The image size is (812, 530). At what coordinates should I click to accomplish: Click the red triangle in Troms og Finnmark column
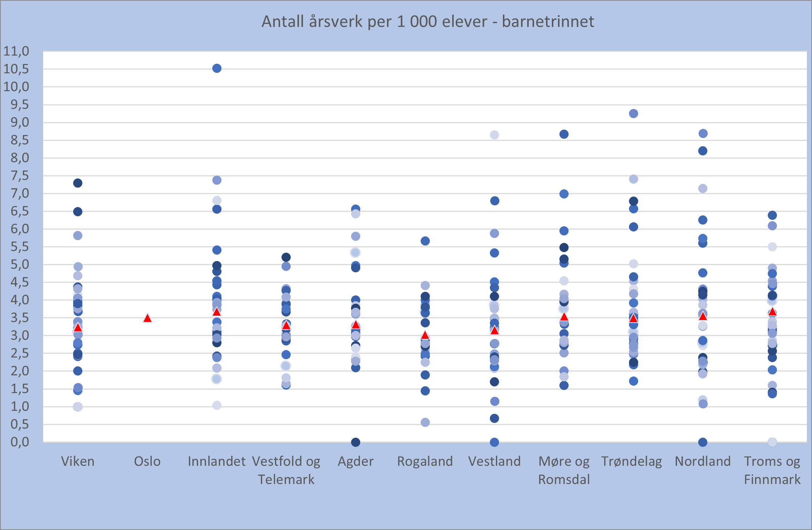coord(772,312)
